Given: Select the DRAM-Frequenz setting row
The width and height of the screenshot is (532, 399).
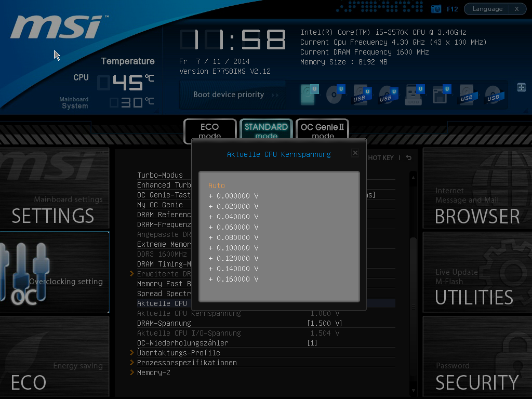Looking at the screenshot, I should click(164, 224).
